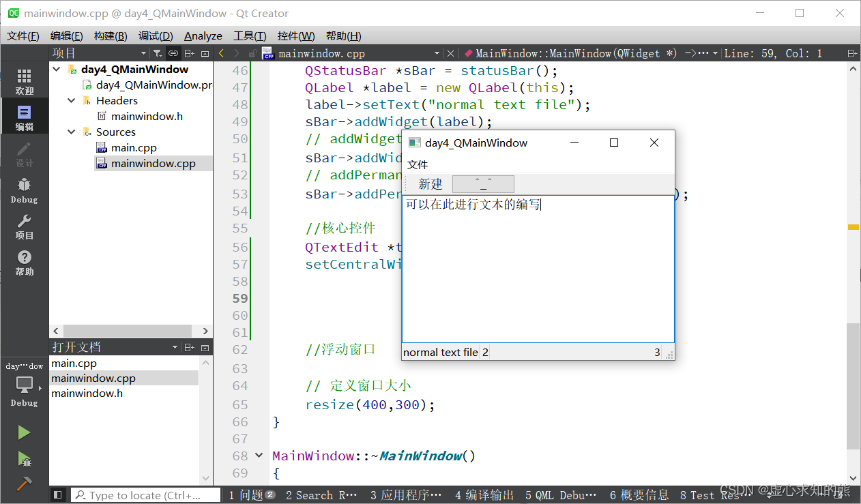
Task: Collapse the Headers tree node
Action: pyautogui.click(x=71, y=100)
